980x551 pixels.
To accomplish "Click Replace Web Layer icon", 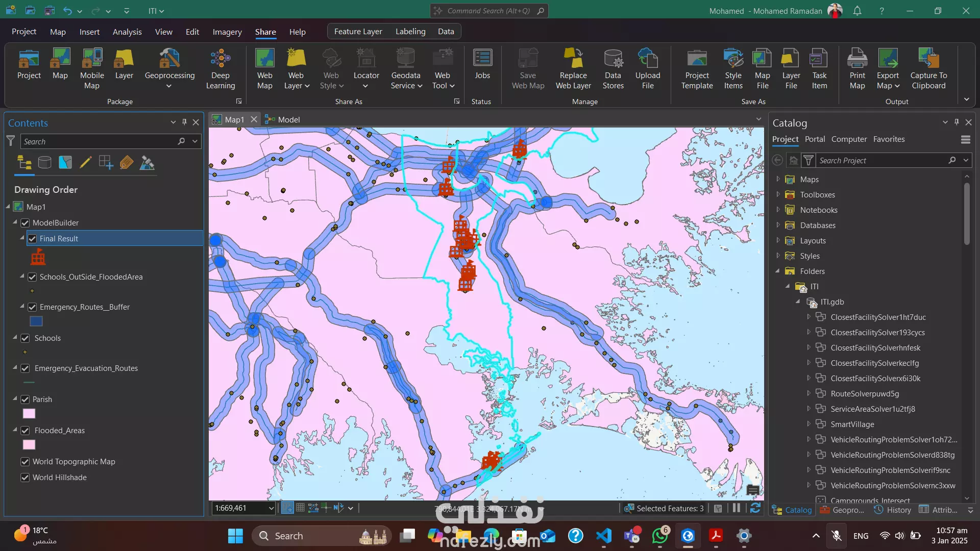I will click(573, 68).
